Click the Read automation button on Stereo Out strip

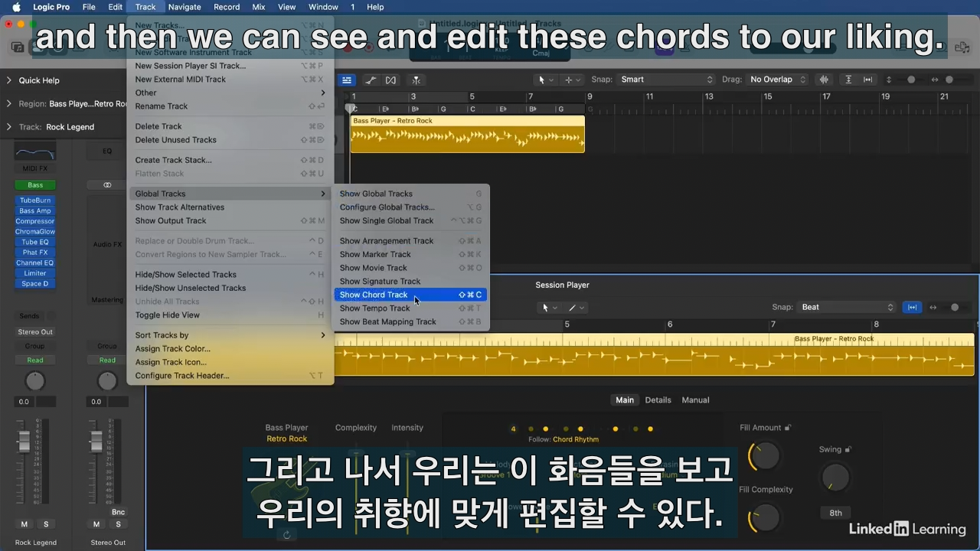107,360
